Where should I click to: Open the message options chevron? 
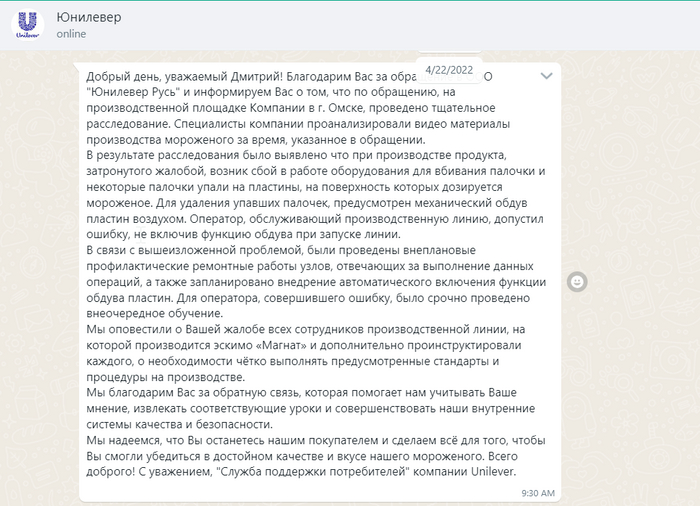(546, 76)
